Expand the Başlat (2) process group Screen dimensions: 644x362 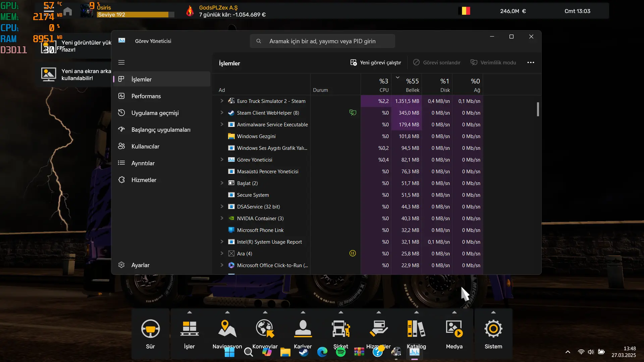(x=222, y=183)
